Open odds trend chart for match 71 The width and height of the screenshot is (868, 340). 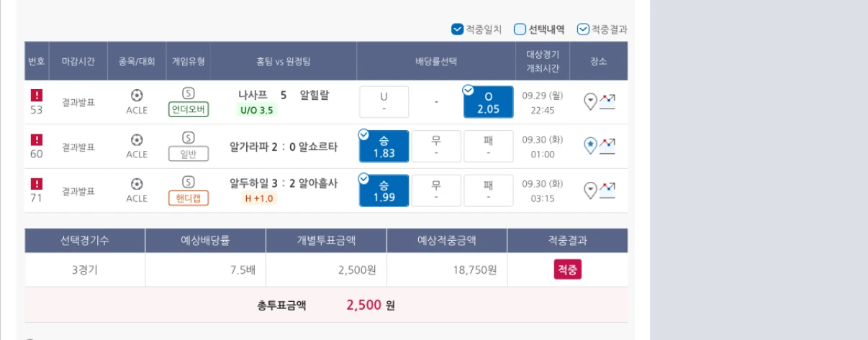click(x=607, y=190)
